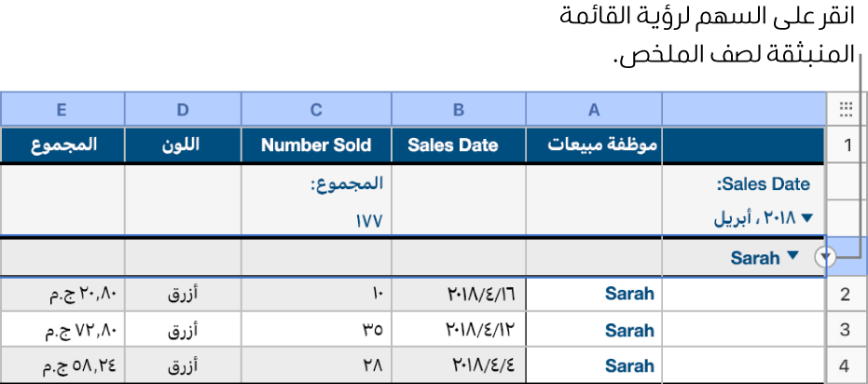Click the amount cell ٥٨٫٢٤ ج.م
This screenshot has width=868, height=384.
point(62,364)
